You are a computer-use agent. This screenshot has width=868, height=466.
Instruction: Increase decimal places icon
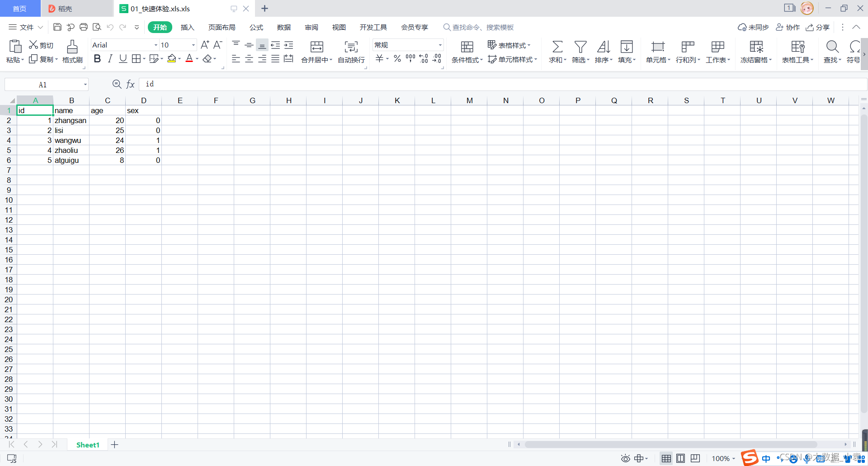pyautogui.click(x=424, y=58)
